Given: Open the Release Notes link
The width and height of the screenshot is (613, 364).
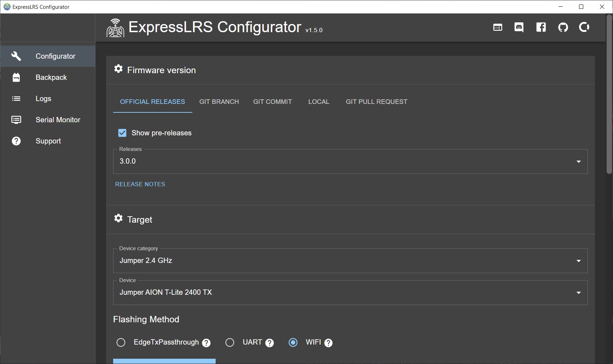Looking at the screenshot, I should point(140,184).
